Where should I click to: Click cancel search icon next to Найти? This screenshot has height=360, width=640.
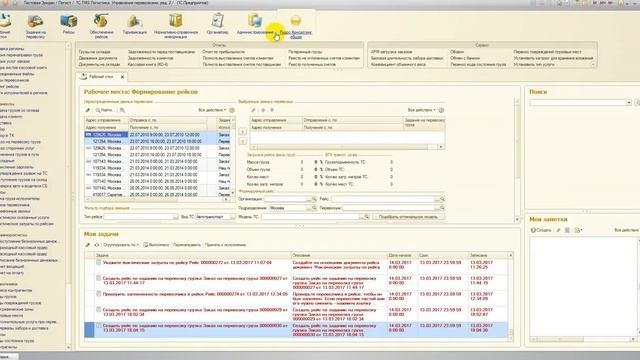(x=122, y=110)
